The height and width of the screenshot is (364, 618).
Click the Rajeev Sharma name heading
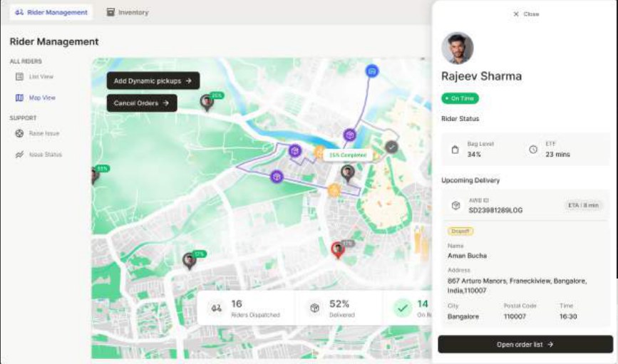click(x=481, y=76)
